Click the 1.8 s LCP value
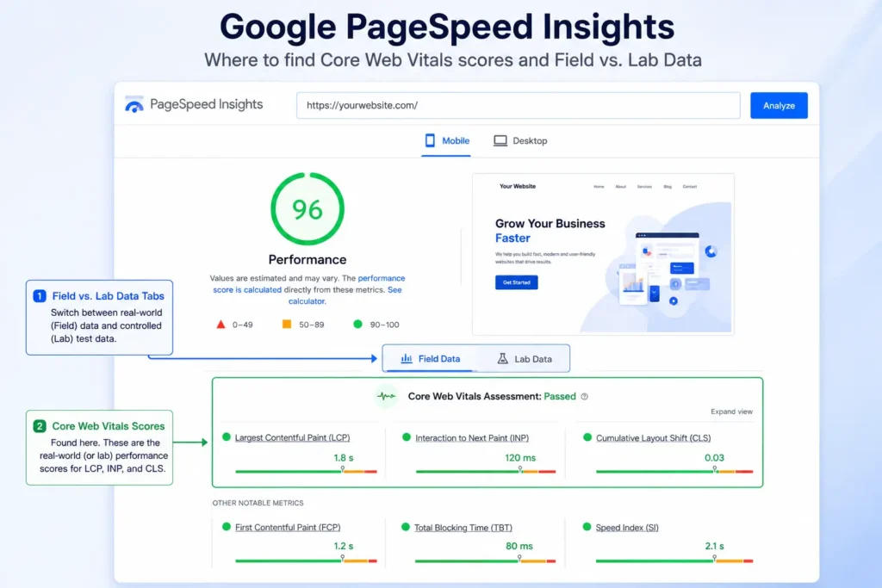Screen dimensions: 882x588 pos(344,458)
